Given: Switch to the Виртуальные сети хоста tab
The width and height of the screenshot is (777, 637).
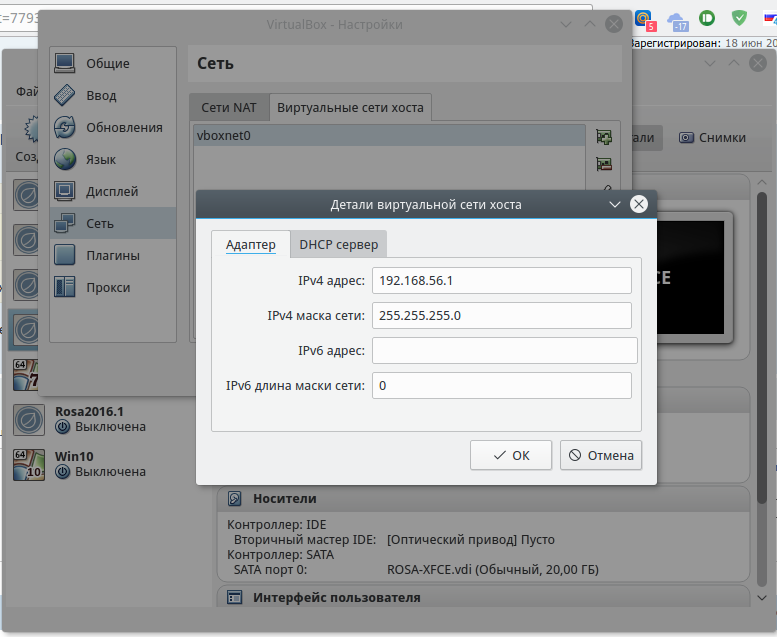Looking at the screenshot, I should pos(350,108).
